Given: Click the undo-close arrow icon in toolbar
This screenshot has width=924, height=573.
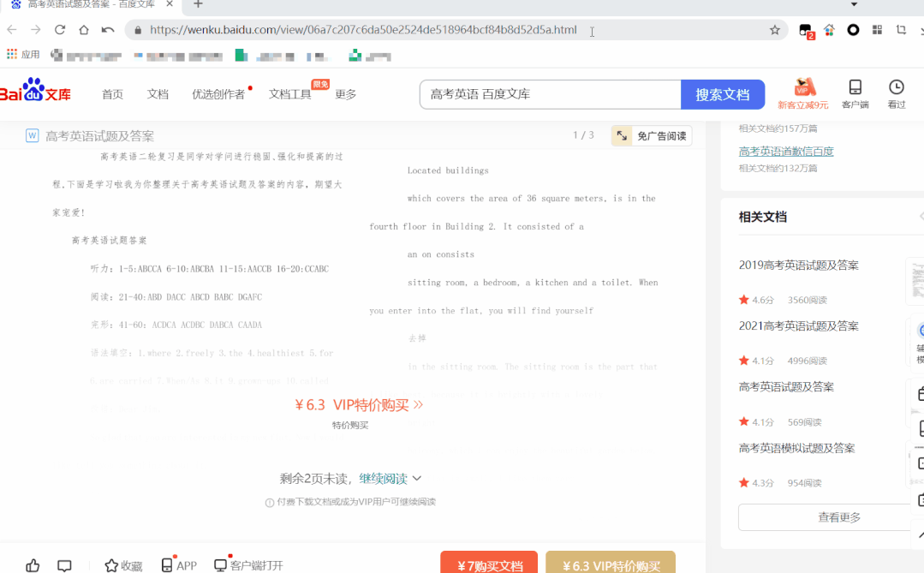Looking at the screenshot, I should pyautogui.click(x=107, y=29).
